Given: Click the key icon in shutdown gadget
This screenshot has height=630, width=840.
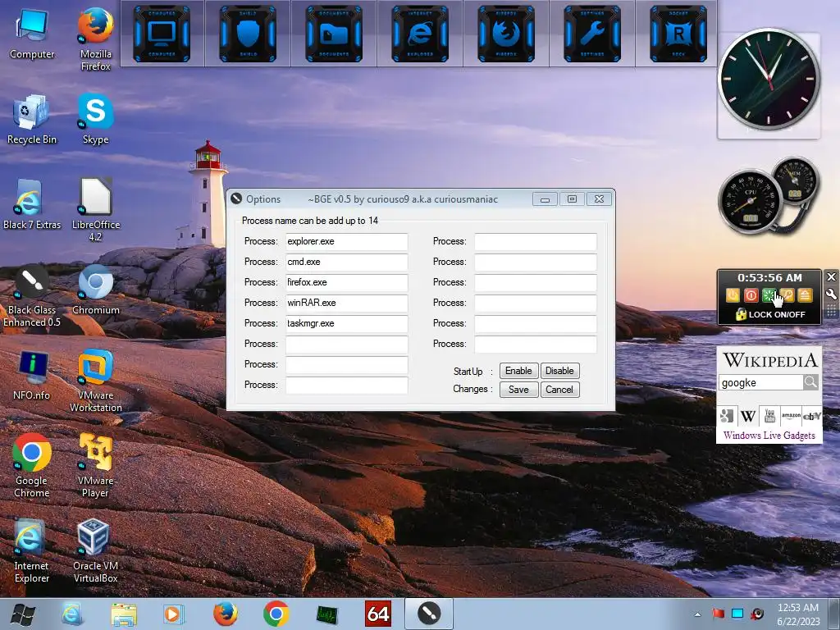Looking at the screenshot, I should pyautogui.click(x=787, y=295).
